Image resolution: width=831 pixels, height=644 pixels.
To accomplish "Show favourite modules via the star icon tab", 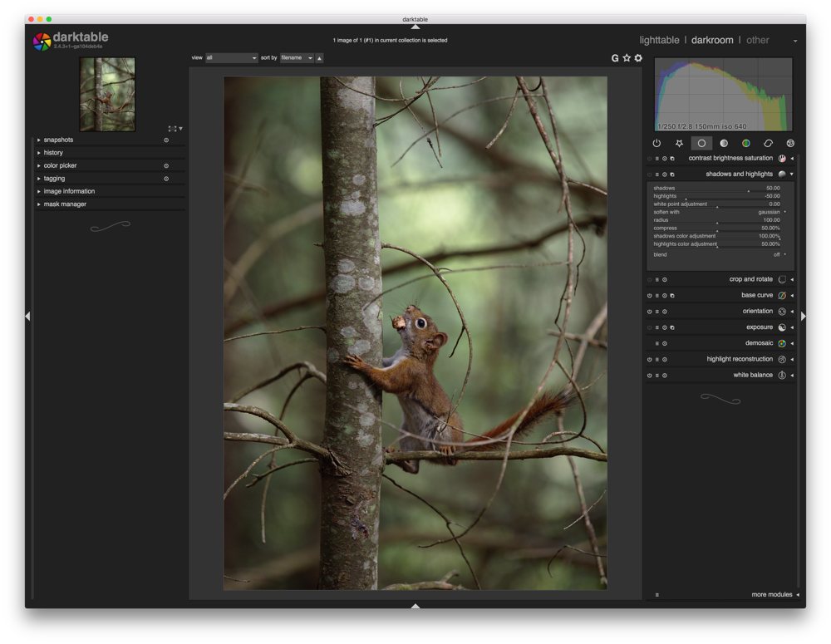I will (x=679, y=143).
